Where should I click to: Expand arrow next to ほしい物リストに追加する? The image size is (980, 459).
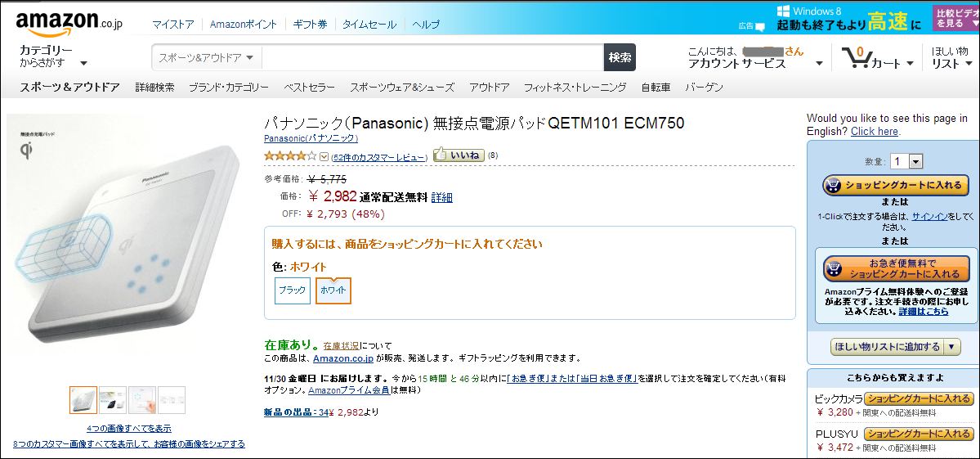click(x=951, y=346)
